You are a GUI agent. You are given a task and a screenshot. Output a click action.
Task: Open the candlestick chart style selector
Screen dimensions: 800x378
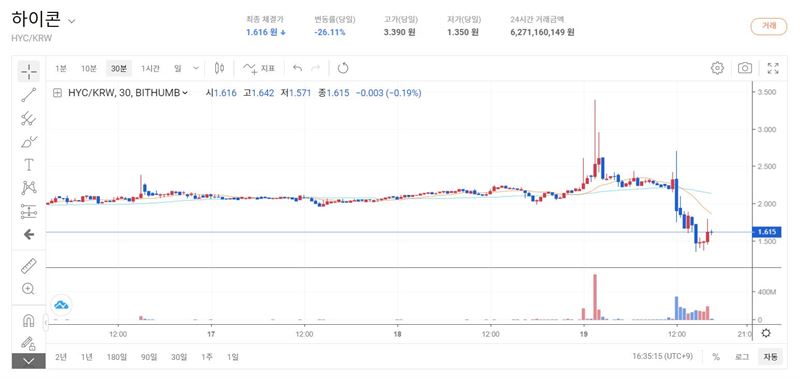point(220,68)
